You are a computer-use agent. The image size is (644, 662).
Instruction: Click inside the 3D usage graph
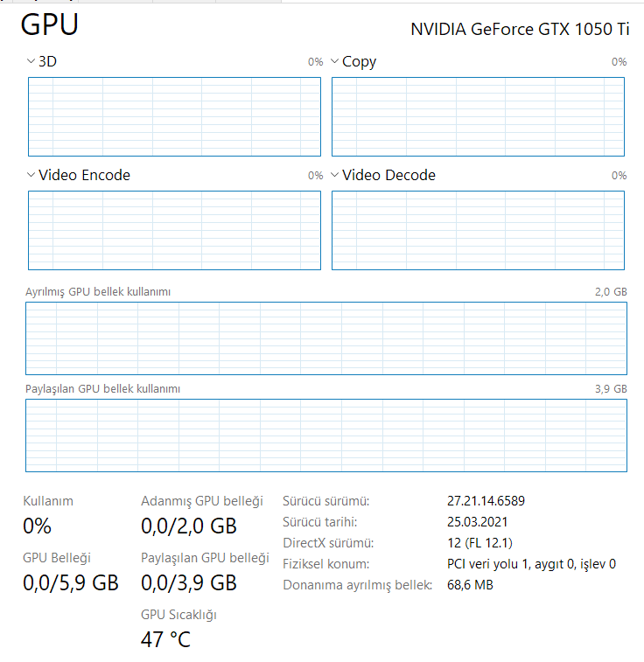(175, 116)
